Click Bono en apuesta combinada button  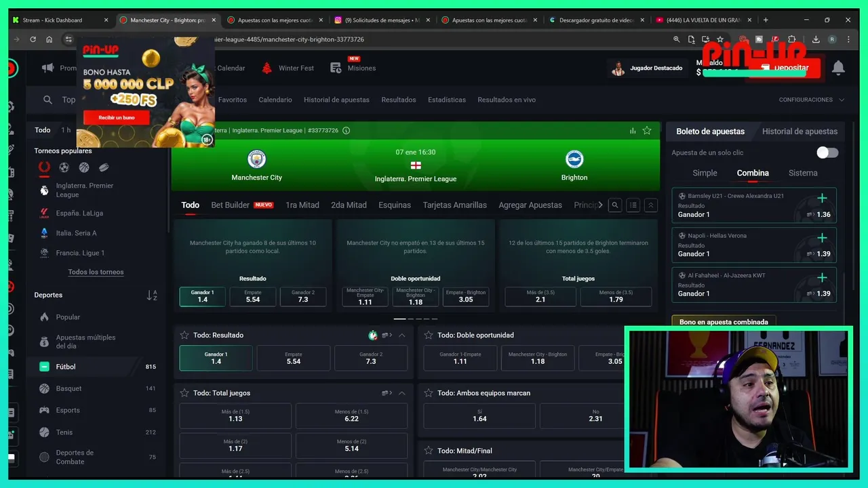[724, 322]
